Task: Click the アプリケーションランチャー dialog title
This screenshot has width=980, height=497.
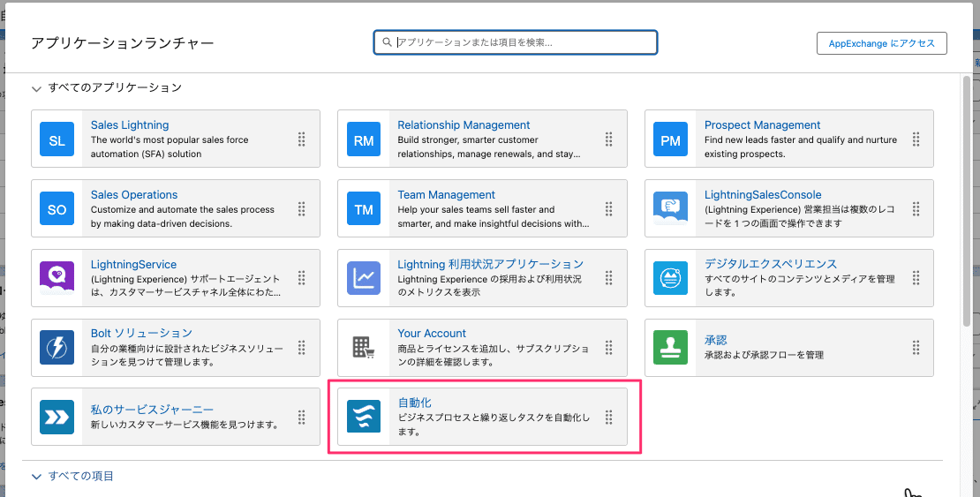Action: click(x=123, y=43)
